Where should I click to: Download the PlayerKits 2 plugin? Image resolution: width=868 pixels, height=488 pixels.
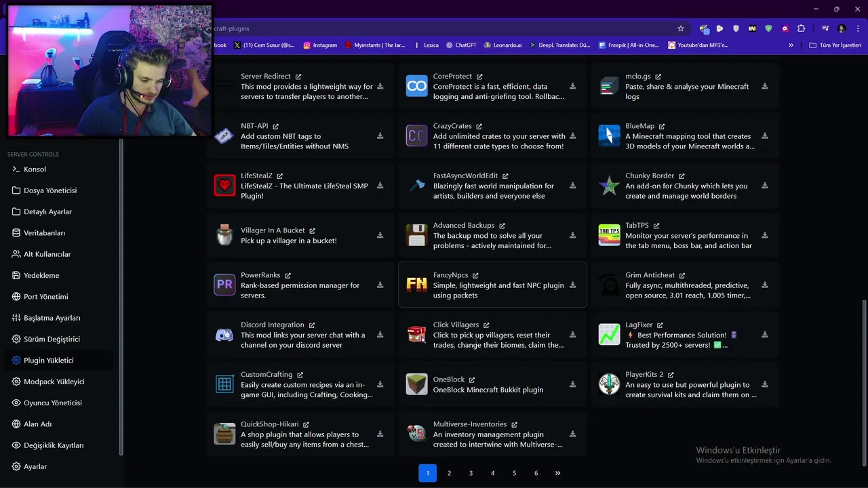[765, 384]
